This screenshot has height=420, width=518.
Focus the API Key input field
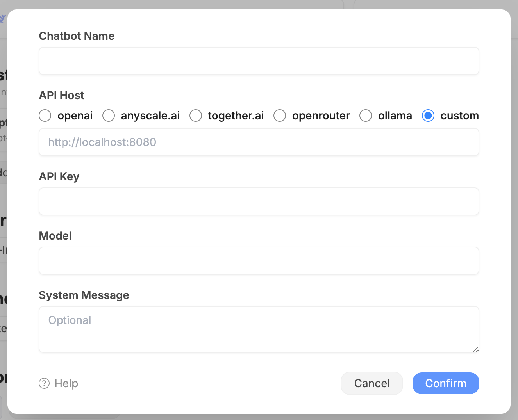(259, 201)
